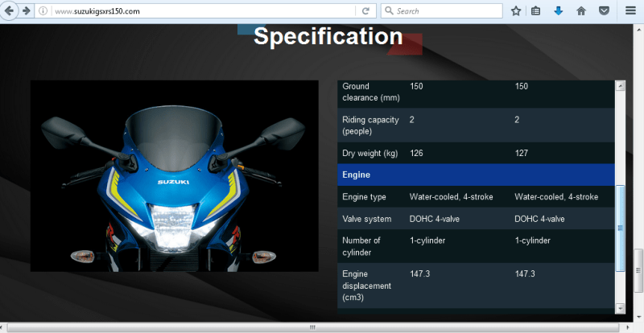644x333 pixels.
Task: Open the Downloads arrow panel
Action: (559, 11)
